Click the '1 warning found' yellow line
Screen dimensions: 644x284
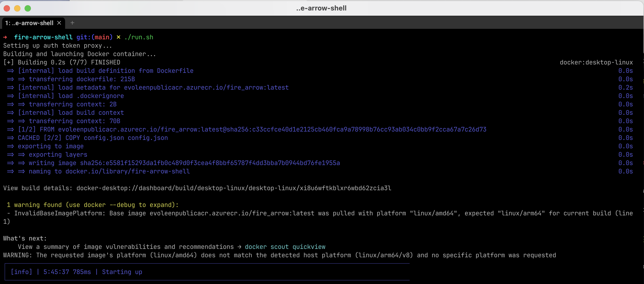[91, 205]
